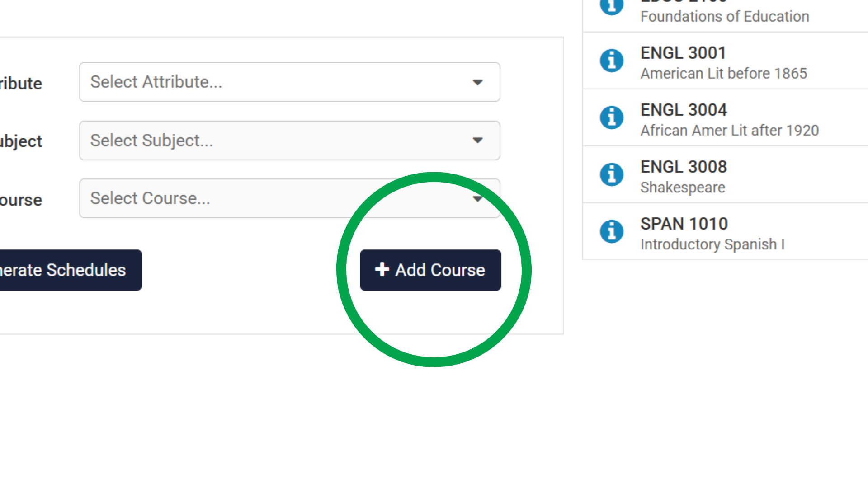Open the Select Course dropdown

(x=289, y=198)
